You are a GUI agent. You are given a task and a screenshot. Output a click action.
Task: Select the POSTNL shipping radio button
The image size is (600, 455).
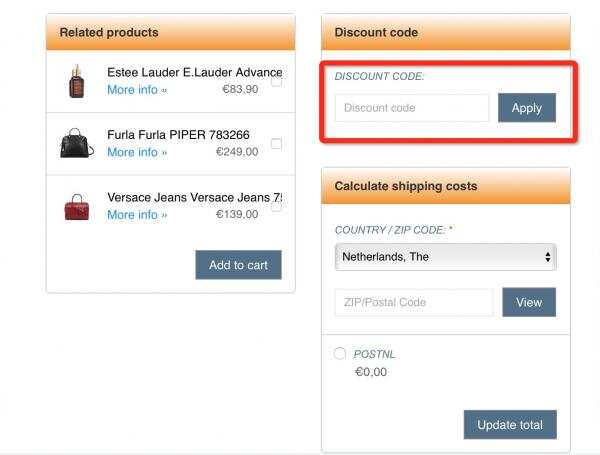point(339,353)
